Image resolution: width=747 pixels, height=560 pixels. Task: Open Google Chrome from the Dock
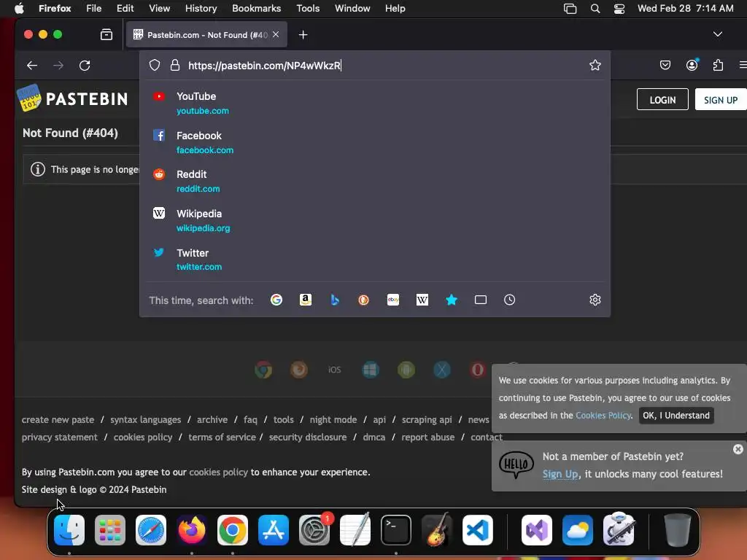(x=233, y=529)
